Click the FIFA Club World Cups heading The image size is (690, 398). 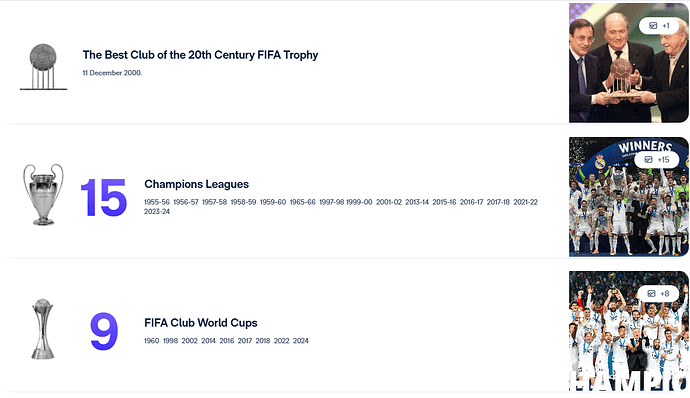201,323
